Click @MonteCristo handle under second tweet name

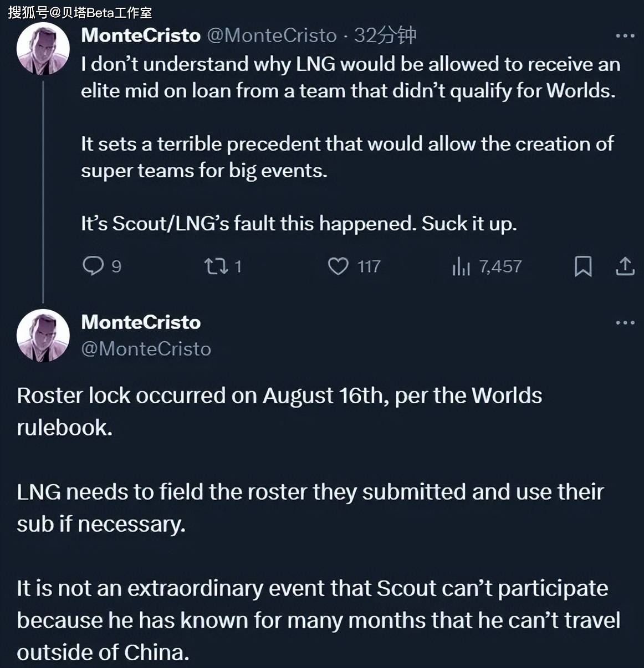146,349
